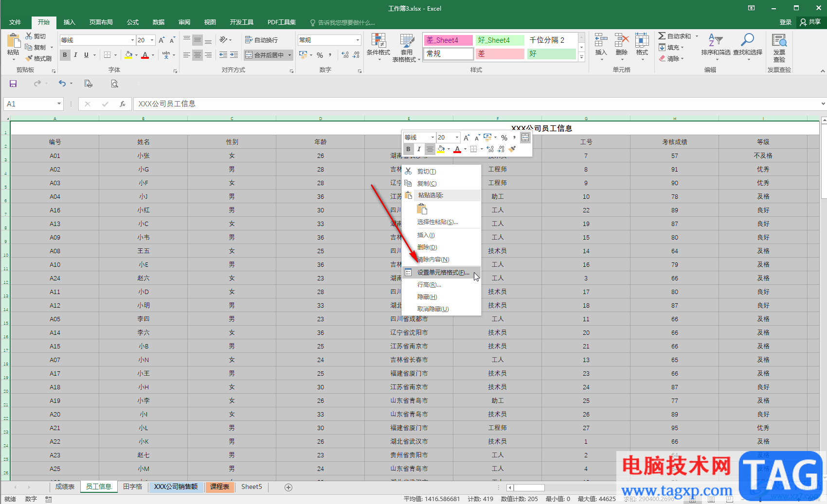This screenshot has height=504, width=827.
Task: Expand the cell styles gallery
Action: pyautogui.click(x=581, y=57)
